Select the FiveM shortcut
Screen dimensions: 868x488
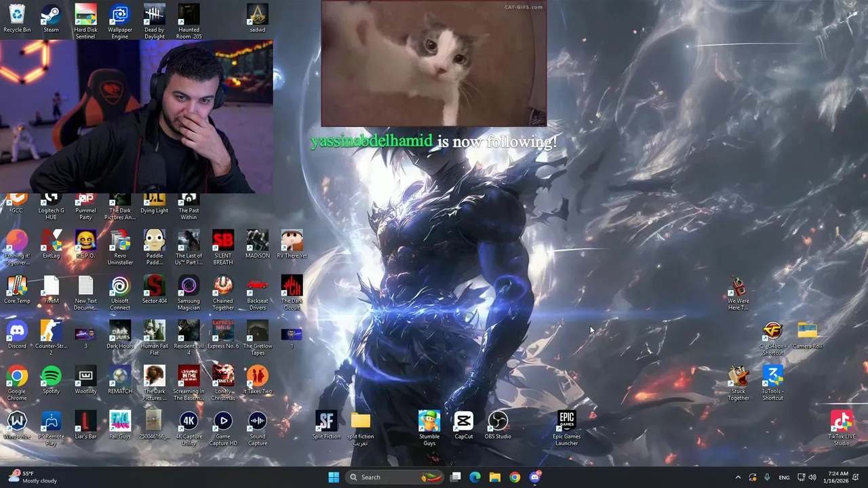(x=51, y=289)
